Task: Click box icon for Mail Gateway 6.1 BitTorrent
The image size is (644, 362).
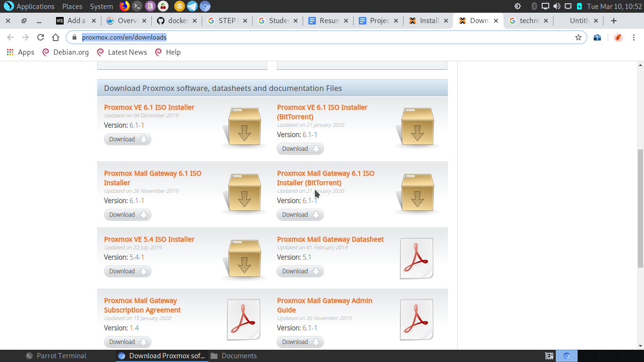Action: pyautogui.click(x=417, y=192)
